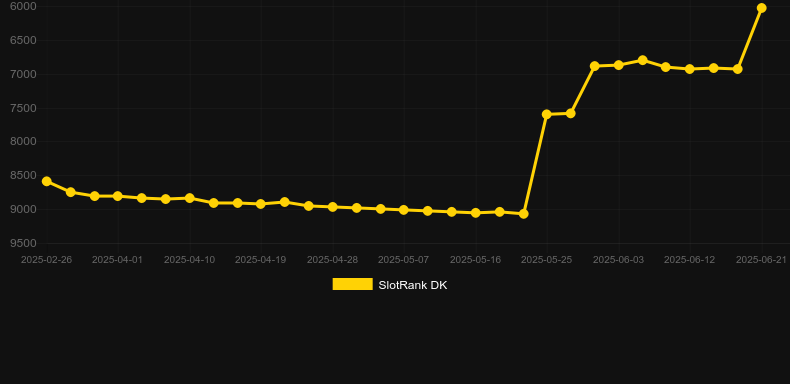This screenshot has height=384, width=790.
Task: Click the lowest data point before the jump
Action: point(523,214)
